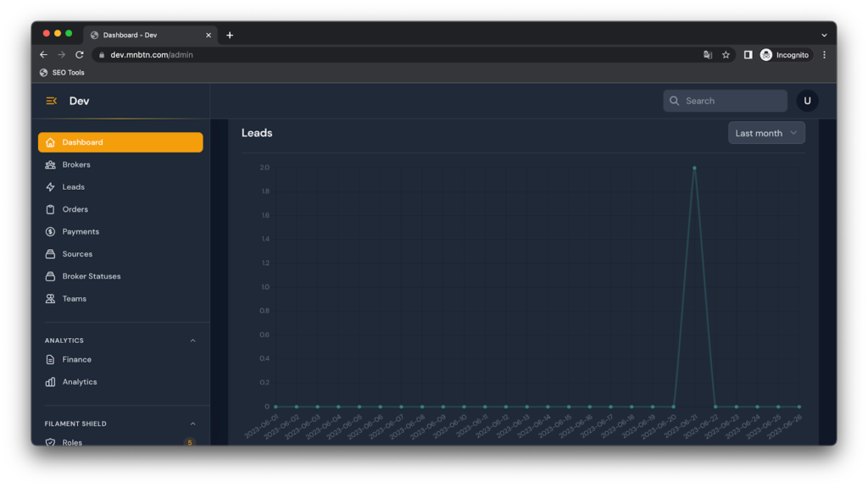Go to the Finance page
The width and height of the screenshot is (868, 487).
77,360
